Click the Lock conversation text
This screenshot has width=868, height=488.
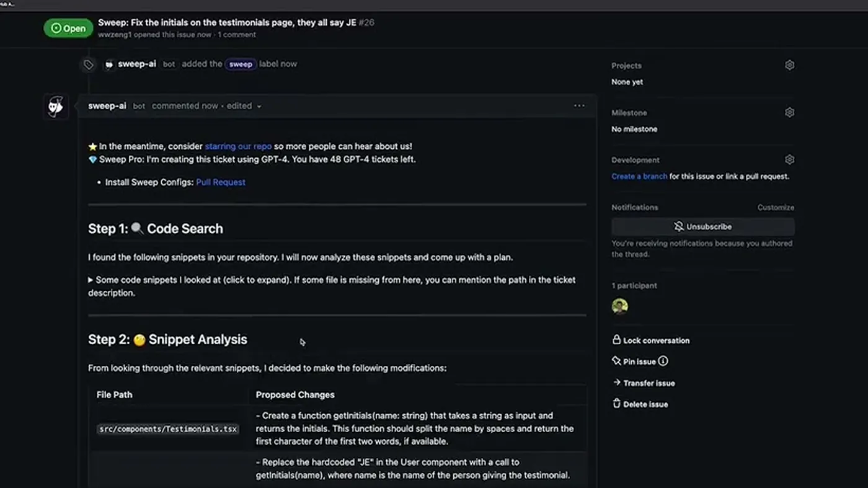(656, 340)
